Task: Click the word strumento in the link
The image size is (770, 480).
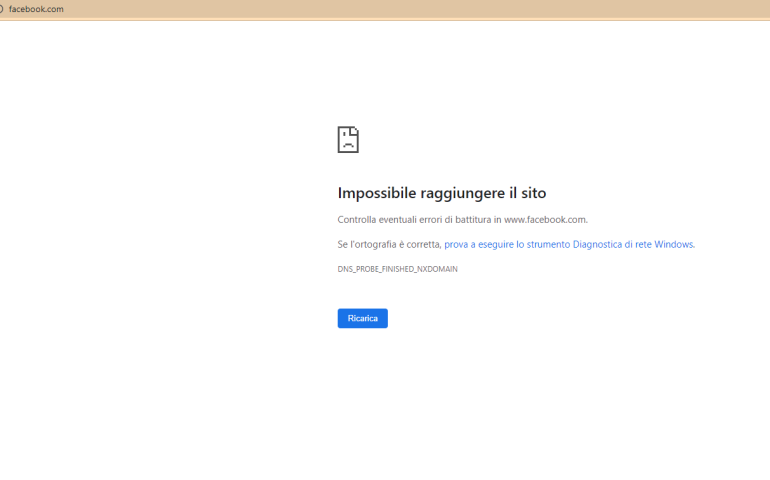Action: coord(548,244)
